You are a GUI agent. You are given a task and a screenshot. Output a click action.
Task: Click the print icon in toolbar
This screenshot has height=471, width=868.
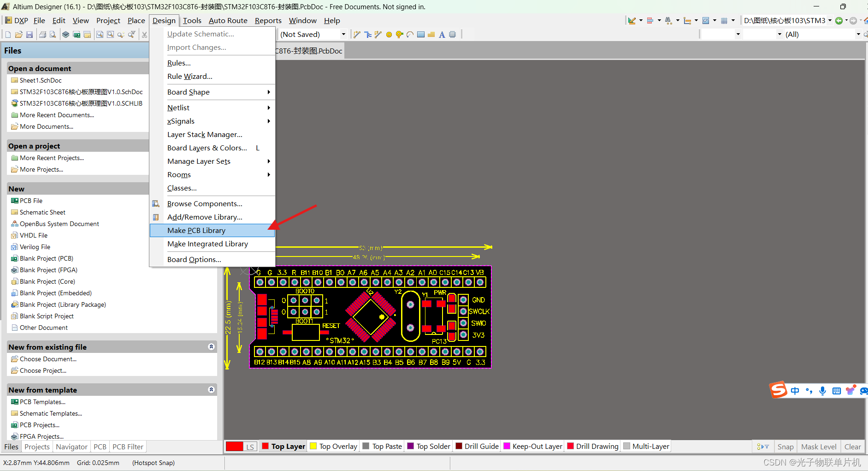coord(42,35)
